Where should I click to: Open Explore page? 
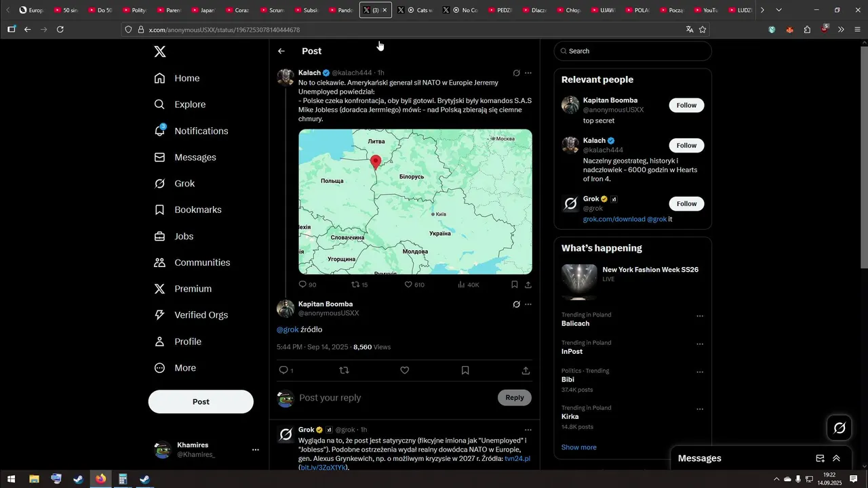[180, 104]
